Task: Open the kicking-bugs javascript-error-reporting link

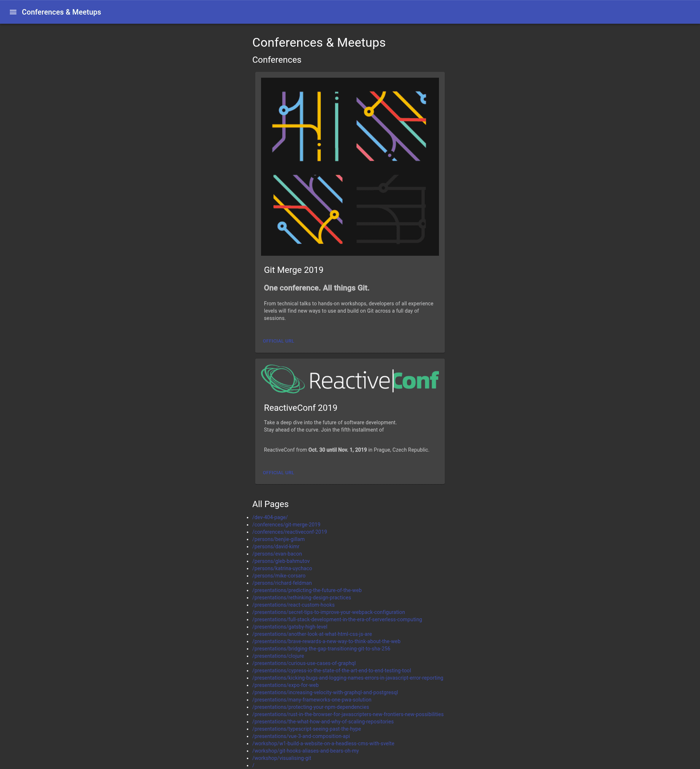Action: click(348, 678)
